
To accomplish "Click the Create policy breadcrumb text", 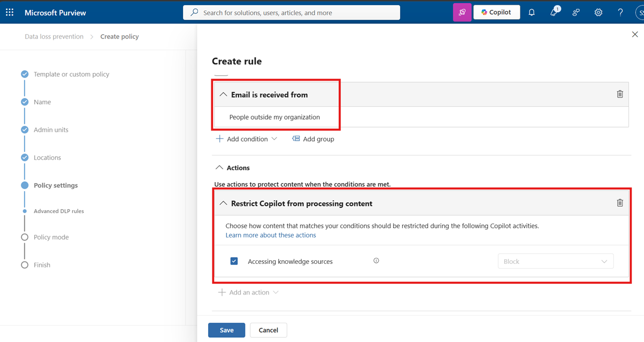I will click(x=120, y=36).
